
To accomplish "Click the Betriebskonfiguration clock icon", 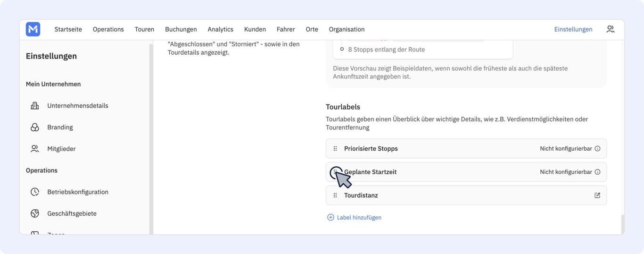I will click(35, 192).
